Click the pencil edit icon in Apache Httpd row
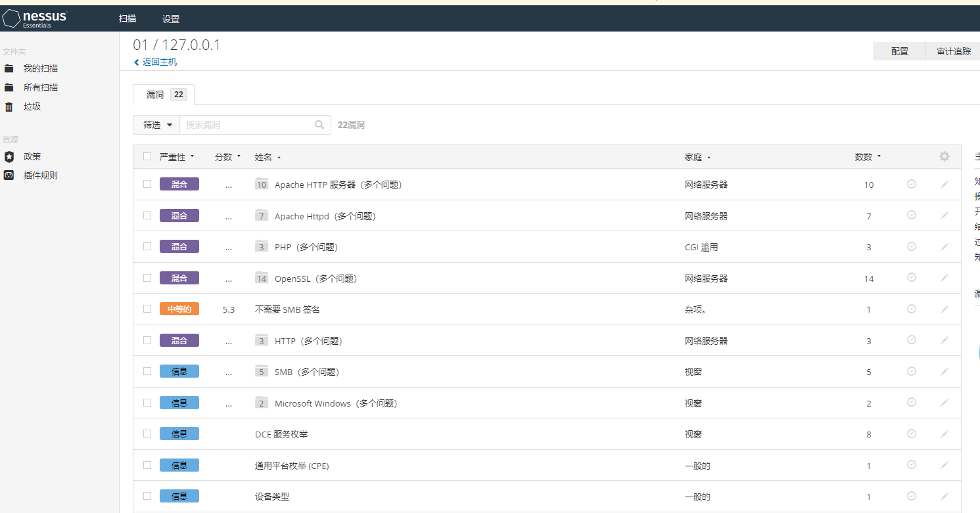This screenshot has height=513, width=980. click(x=945, y=215)
